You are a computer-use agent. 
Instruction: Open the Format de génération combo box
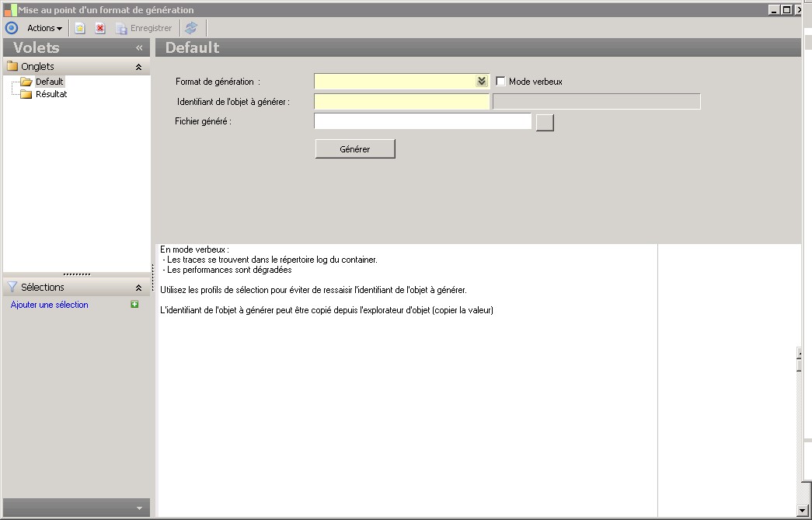(402, 82)
